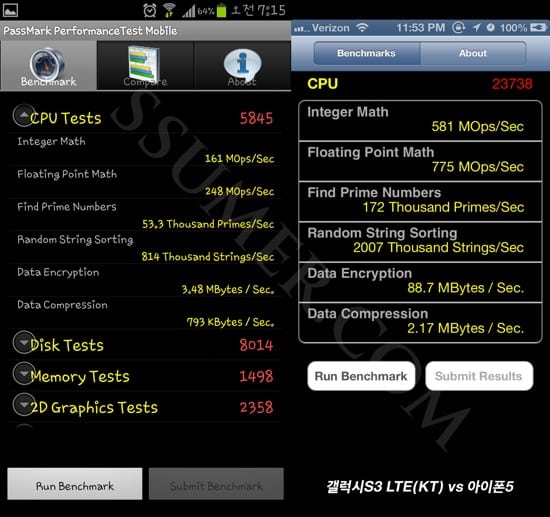550x517 pixels.
Task: Tap the Data Encryption row showing 88.7 MBytes
Action: pyautogui.click(x=420, y=282)
